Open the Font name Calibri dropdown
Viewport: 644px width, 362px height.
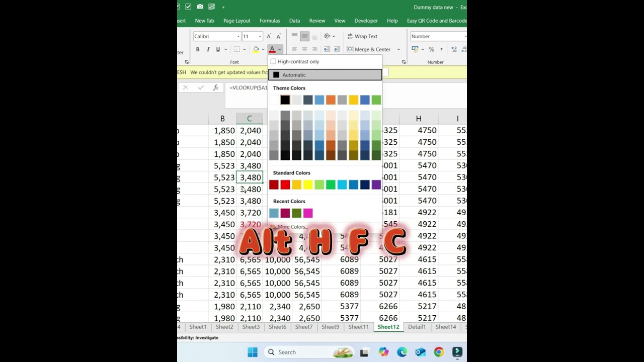click(238, 36)
